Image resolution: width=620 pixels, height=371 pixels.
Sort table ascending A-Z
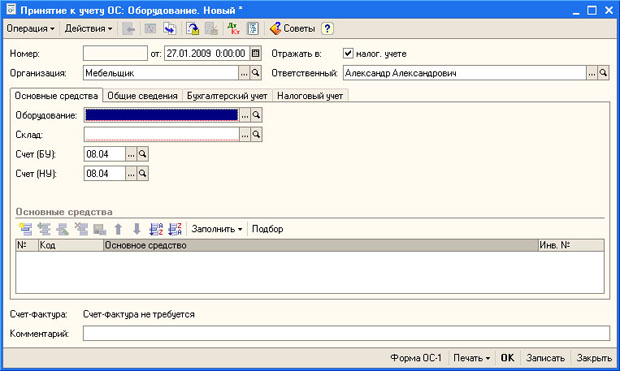(156, 229)
